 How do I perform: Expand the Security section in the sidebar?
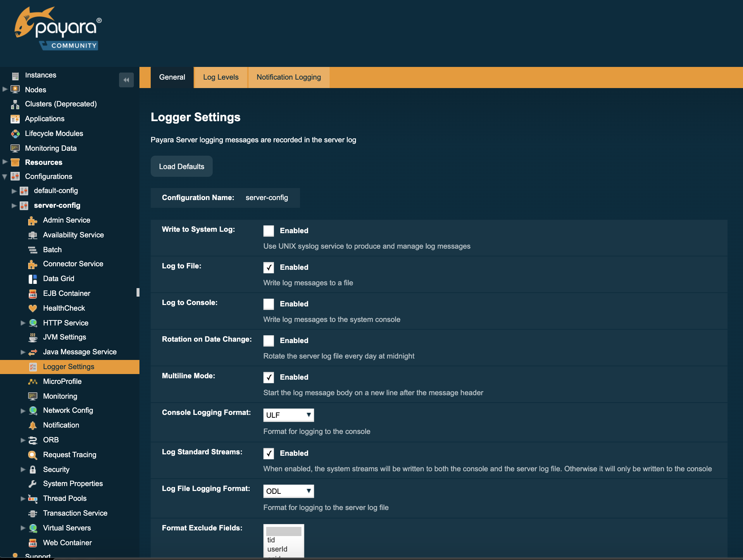pos(23,469)
